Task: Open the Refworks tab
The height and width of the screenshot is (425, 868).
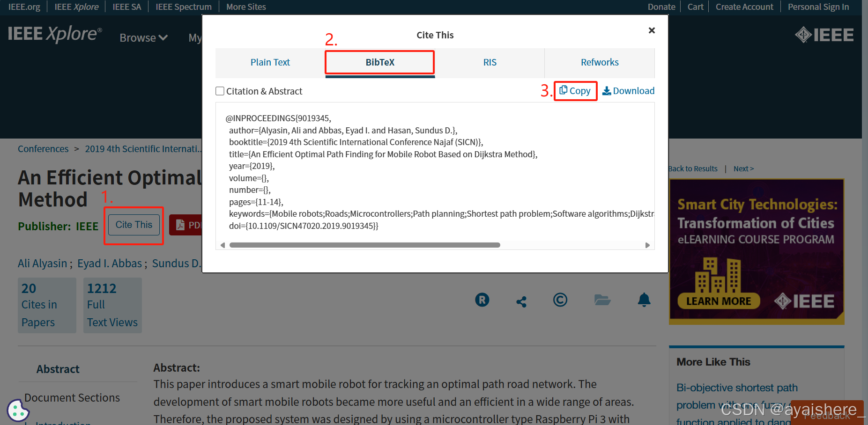Action: pyautogui.click(x=599, y=62)
